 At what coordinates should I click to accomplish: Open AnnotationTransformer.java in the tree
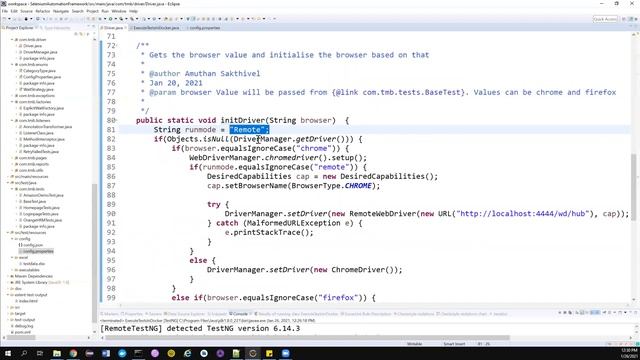47,127
